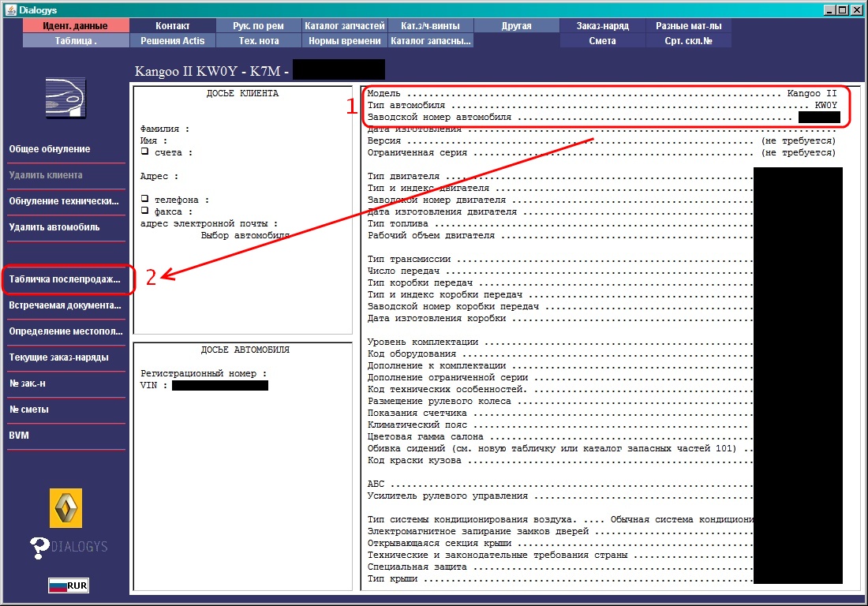Click адрес электронной почты label
This screenshot has height=606, width=868.
208,223
